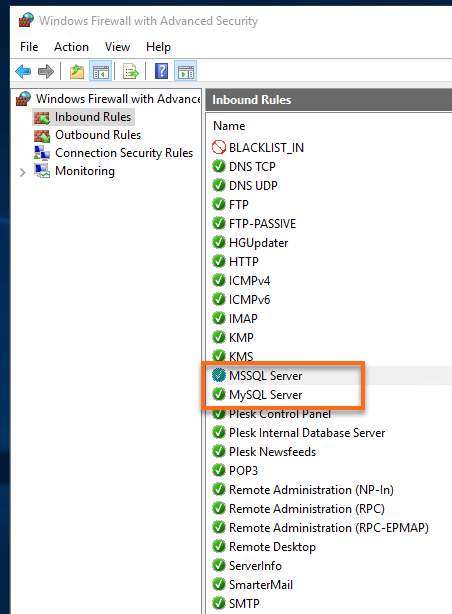Select Outbound Rules in the tree
Viewport: 452px width, 614px height.
[98, 135]
